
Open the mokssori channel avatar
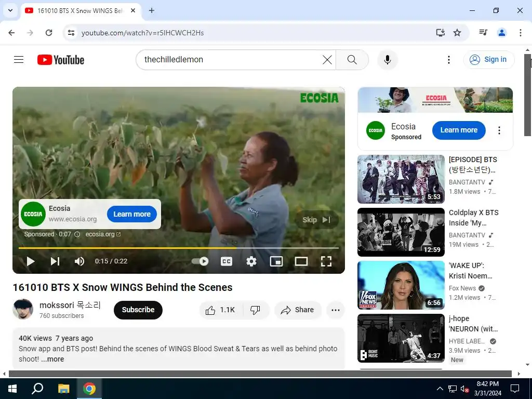click(x=23, y=309)
